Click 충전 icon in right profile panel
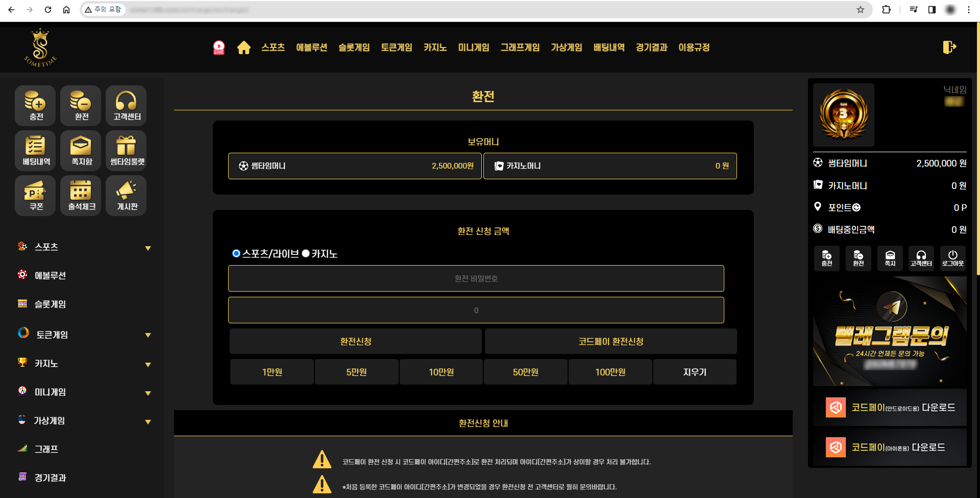This screenshot has height=498, width=980. 827,258
